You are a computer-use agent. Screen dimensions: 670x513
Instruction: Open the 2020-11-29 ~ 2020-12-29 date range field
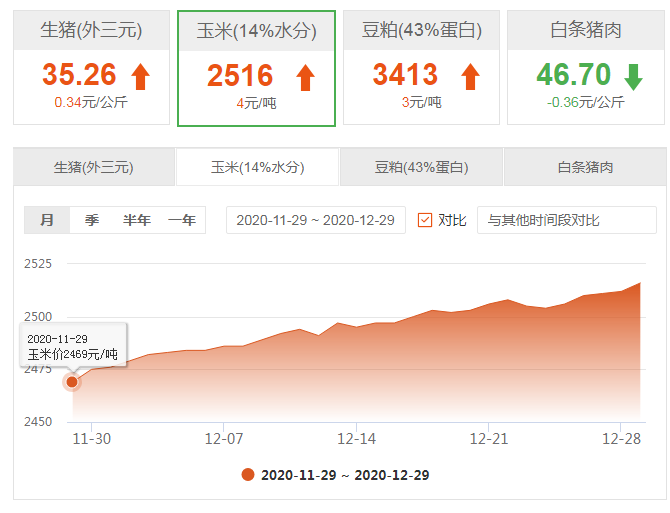pos(316,220)
